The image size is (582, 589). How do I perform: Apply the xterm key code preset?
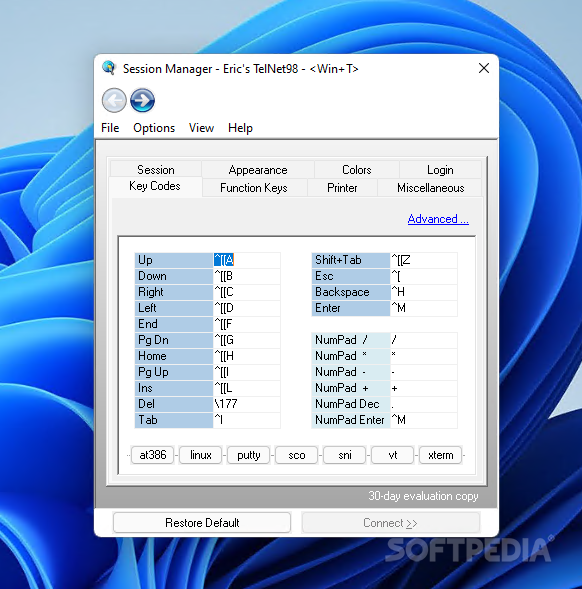click(441, 455)
